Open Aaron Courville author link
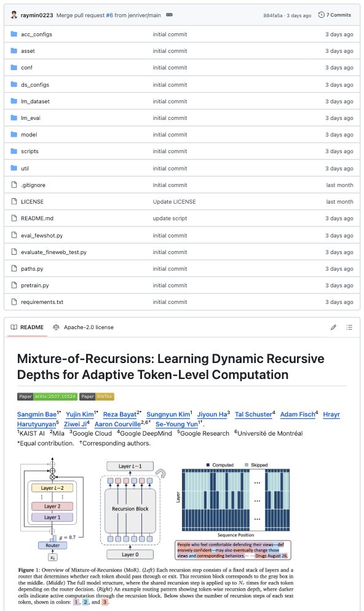This screenshot has width=364, height=611. tap(117, 425)
